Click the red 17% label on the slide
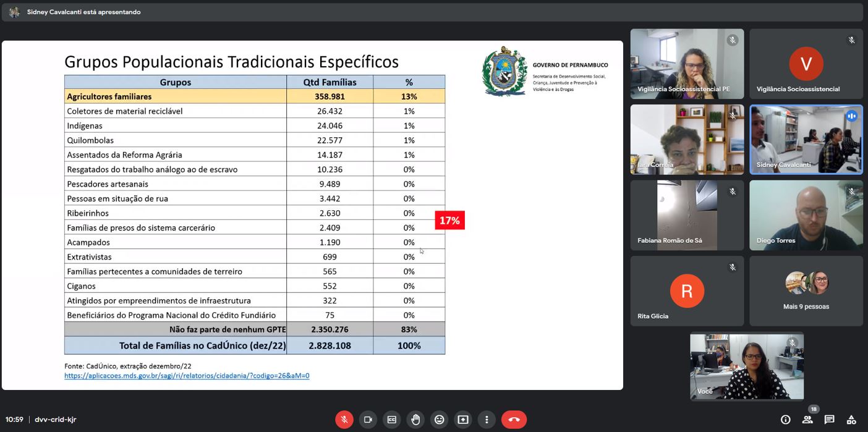The width and height of the screenshot is (868, 432). coord(449,221)
